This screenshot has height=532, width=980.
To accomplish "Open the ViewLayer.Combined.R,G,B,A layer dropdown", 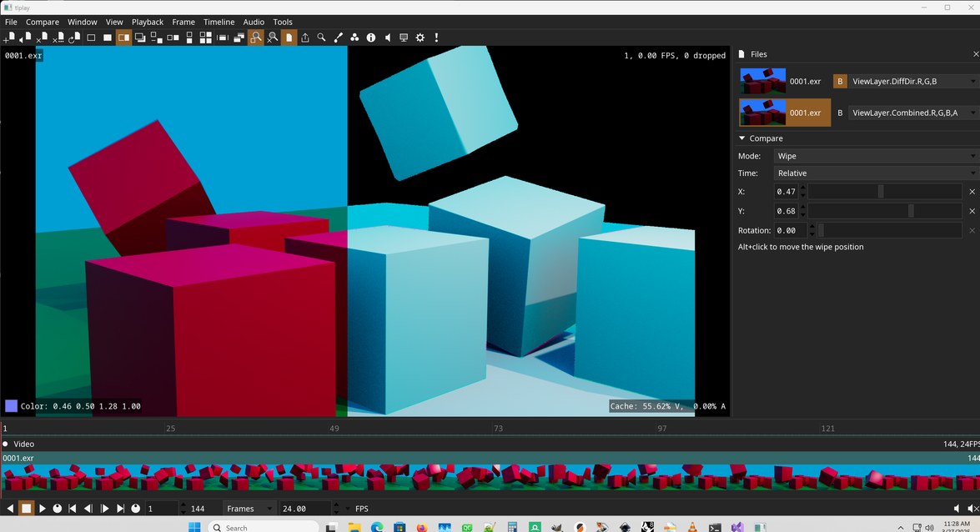I will (x=913, y=113).
